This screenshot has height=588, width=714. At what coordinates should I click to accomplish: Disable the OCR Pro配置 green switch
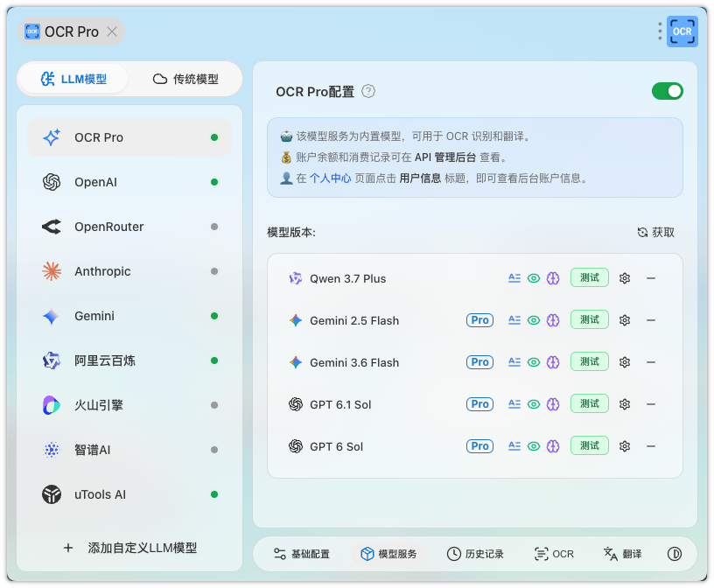(x=667, y=91)
